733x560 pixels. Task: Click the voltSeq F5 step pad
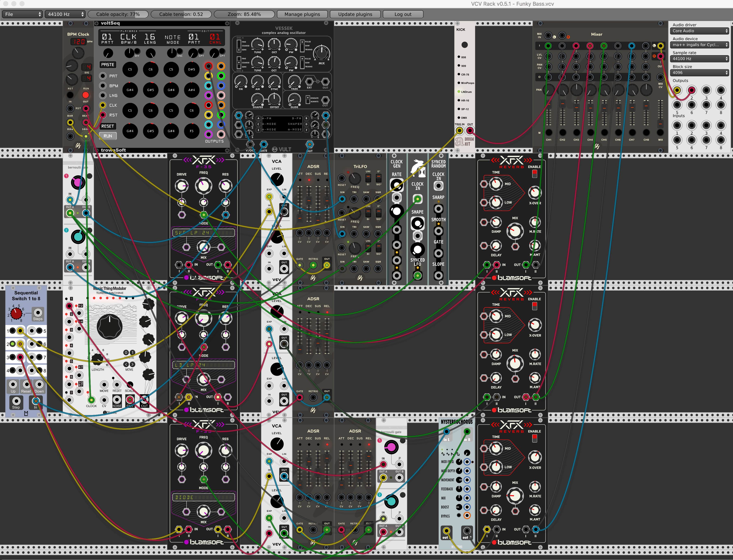[192, 131]
